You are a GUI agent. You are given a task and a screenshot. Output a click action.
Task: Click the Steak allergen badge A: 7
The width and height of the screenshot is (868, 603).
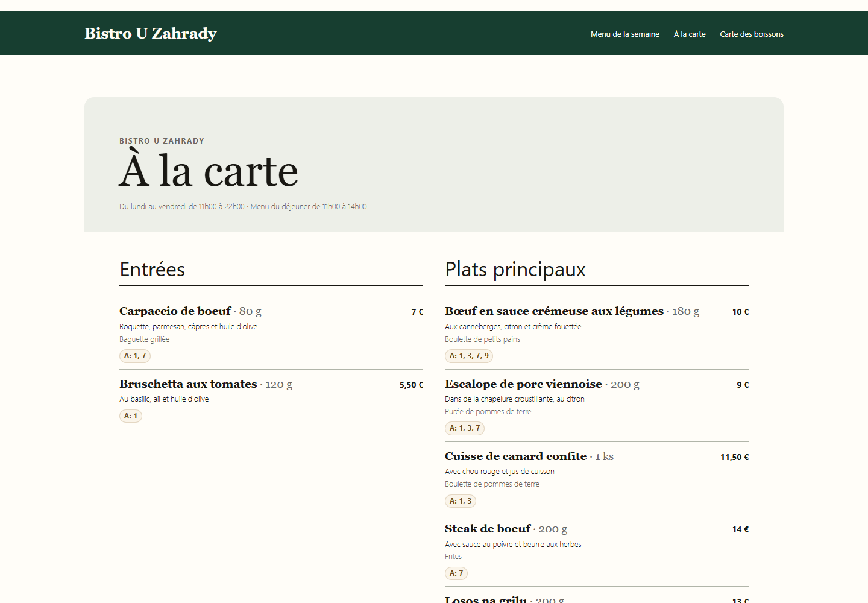pyautogui.click(x=456, y=573)
